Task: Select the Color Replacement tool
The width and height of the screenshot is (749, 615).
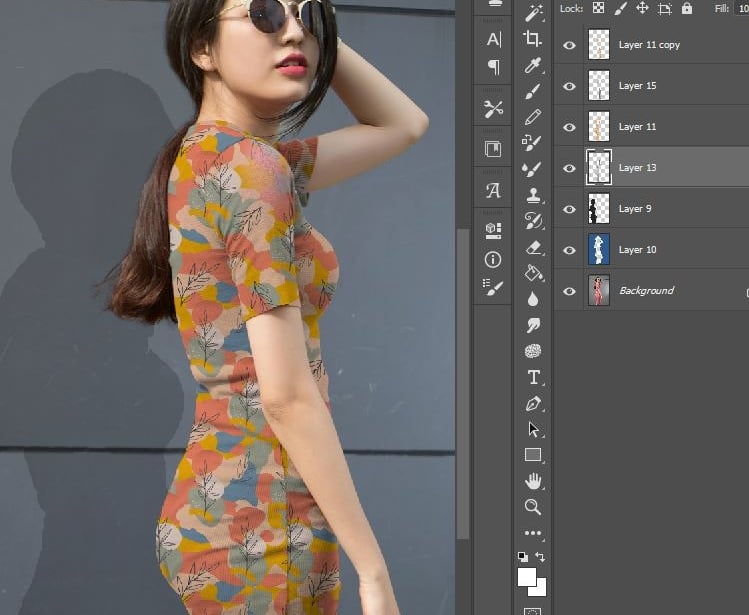Action: pyautogui.click(x=532, y=143)
